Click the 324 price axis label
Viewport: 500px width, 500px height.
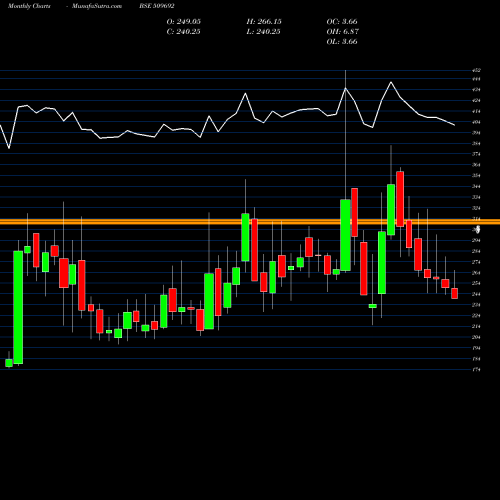point(476,208)
